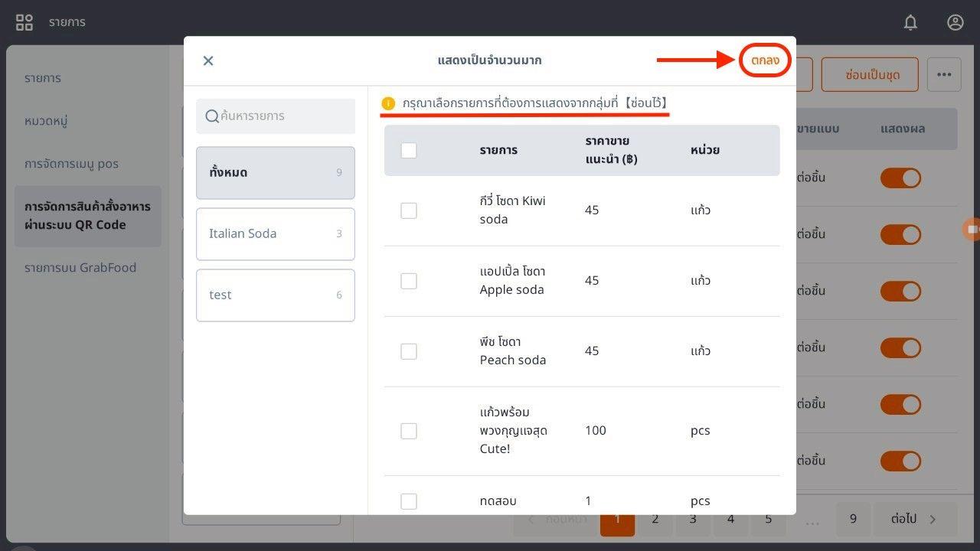Screen dimensions: 980x551
Task: Open user profile account icon
Action: point(955,22)
